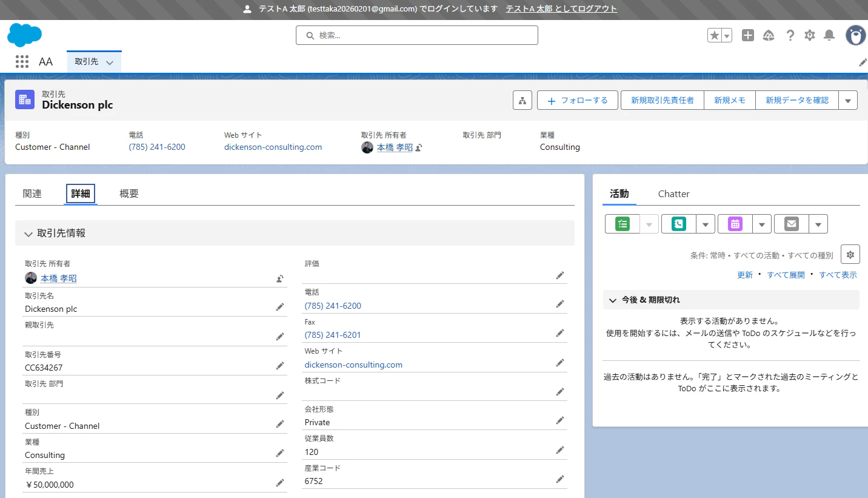Edit the 従業員数 field pencil

pyautogui.click(x=560, y=450)
